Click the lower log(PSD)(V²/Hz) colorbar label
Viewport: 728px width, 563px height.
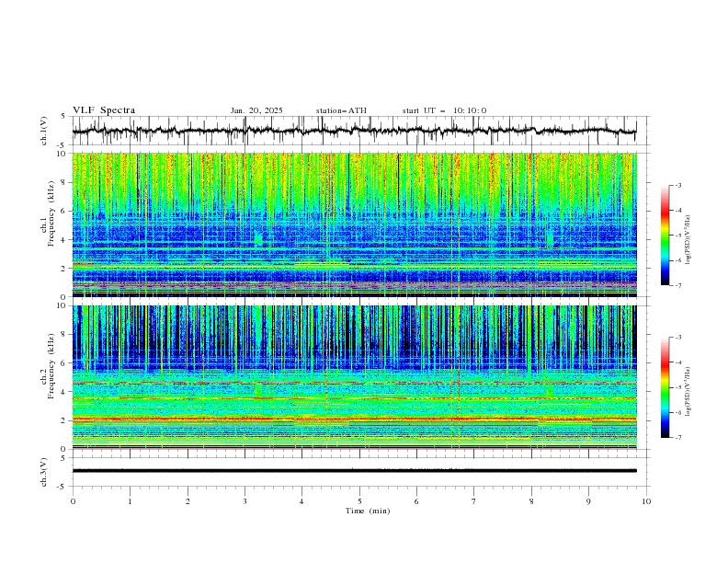pyautogui.click(x=688, y=392)
